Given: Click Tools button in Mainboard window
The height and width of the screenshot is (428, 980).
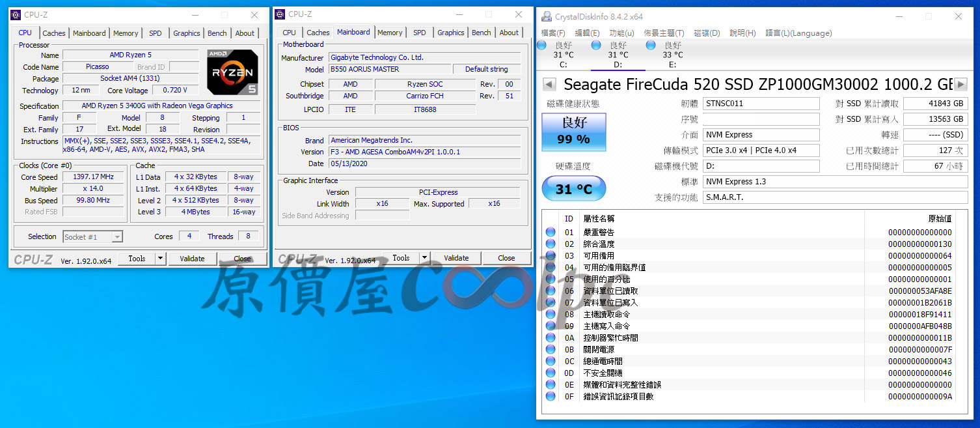Looking at the screenshot, I should click(402, 258).
